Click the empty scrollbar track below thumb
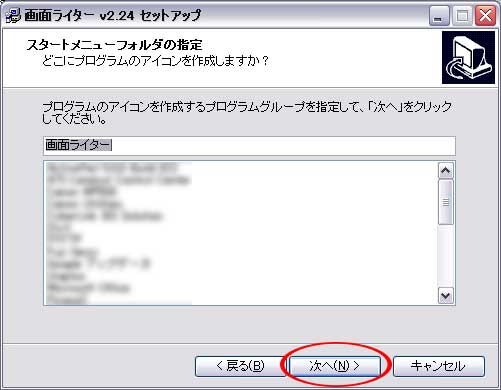 (446, 256)
